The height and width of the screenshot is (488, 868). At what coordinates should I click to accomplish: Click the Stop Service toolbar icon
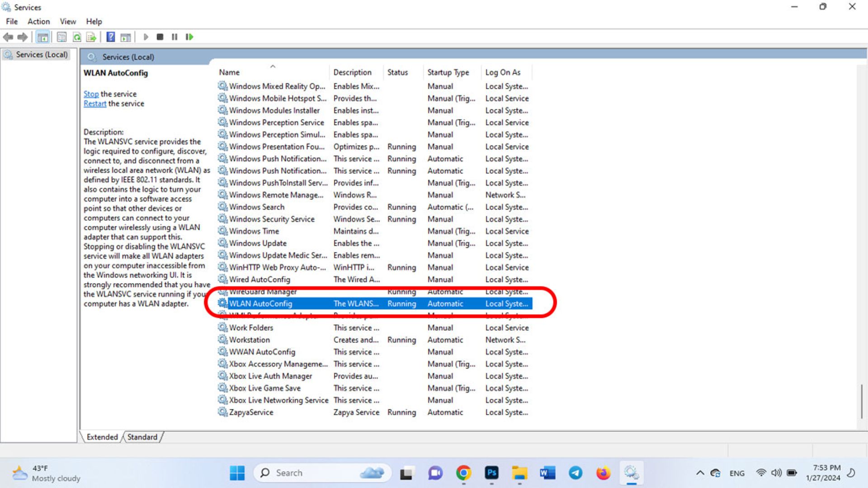click(160, 37)
